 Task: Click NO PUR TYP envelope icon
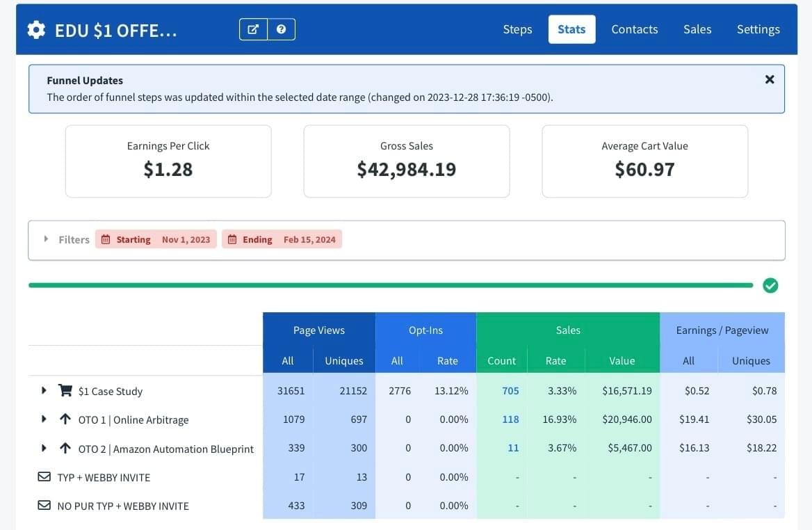pos(44,506)
